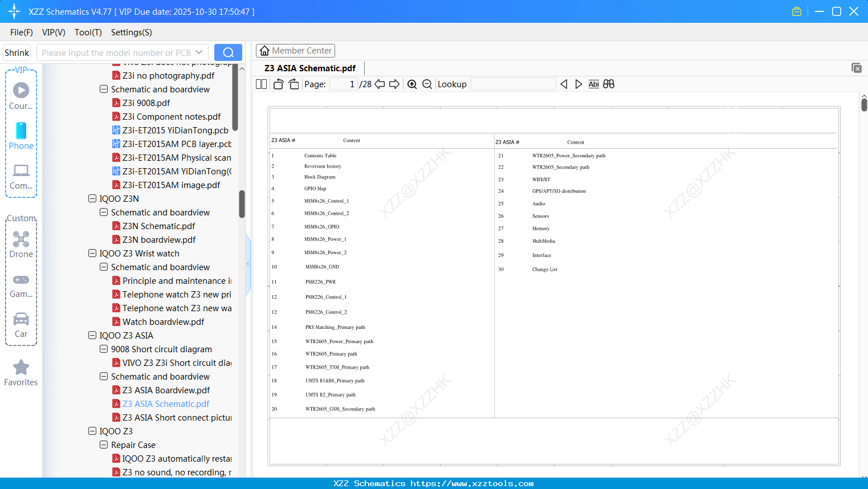Collapse Schematic and boardview under IQOO Z3 ASIA
The width and height of the screenshot is (868, 489).
click(104, 377)
